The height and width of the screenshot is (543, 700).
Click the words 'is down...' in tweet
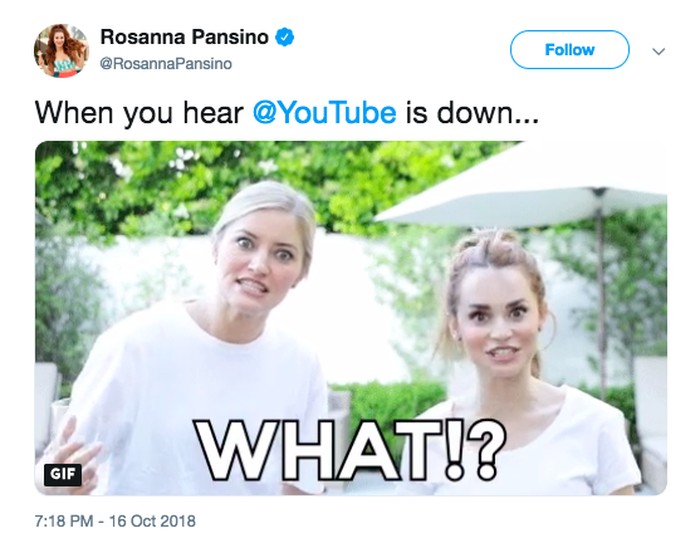pyautogui.click(x=472, y=113)
